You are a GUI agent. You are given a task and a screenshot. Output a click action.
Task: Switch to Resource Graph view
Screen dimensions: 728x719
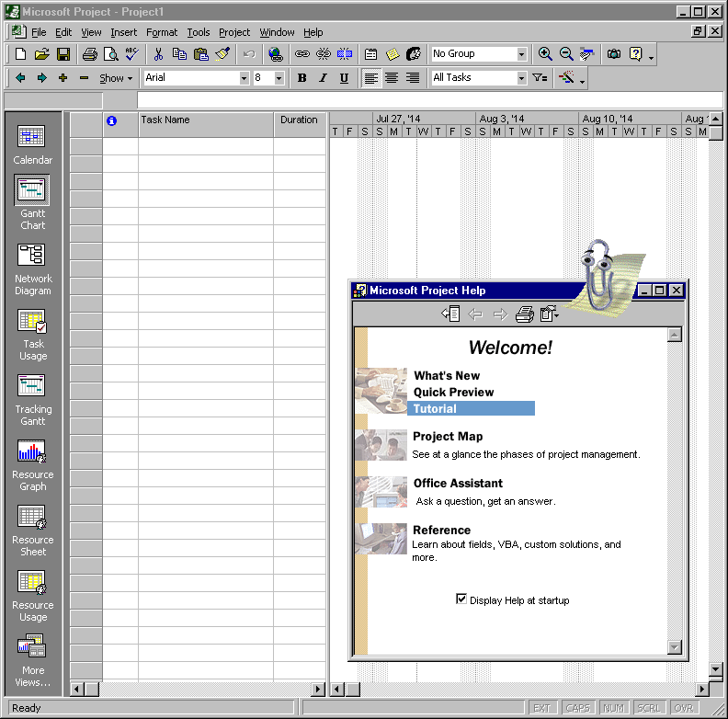(32, 465)
